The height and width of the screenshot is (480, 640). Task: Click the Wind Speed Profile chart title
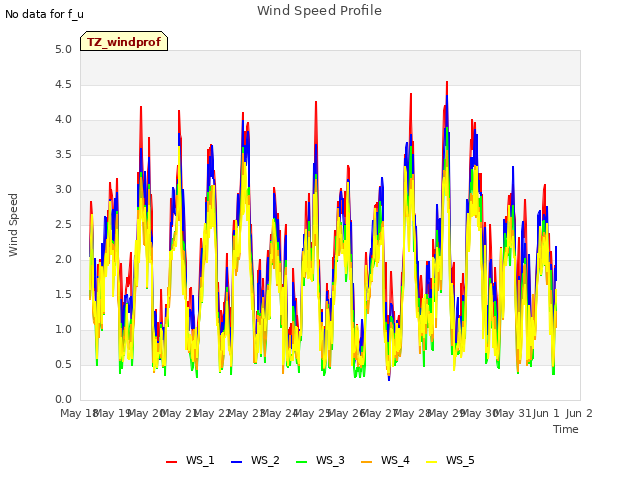pyautogui.click(x=319, y=11)
